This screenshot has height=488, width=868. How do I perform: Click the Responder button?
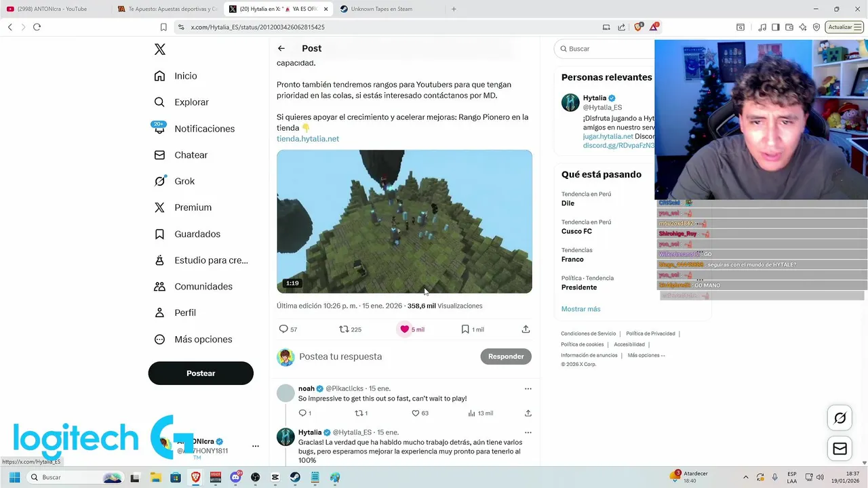pos(506,357)
